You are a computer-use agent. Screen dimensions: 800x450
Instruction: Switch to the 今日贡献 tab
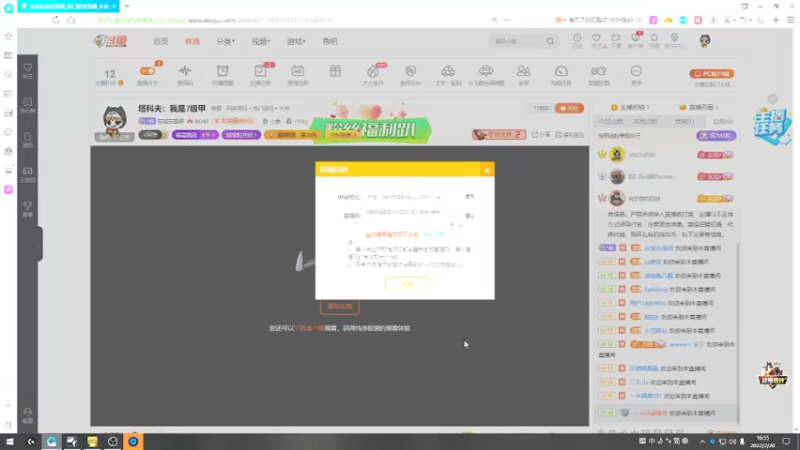pos(611,121)
